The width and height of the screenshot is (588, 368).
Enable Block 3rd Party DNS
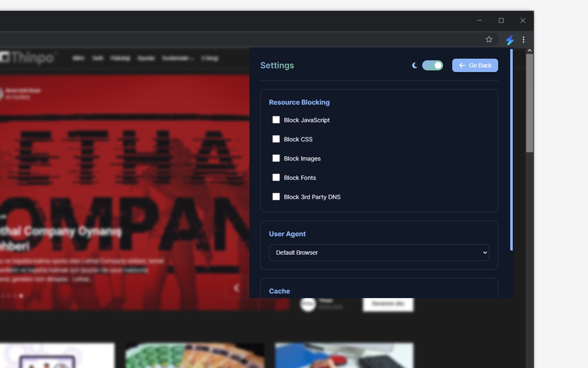coord(276,197)
